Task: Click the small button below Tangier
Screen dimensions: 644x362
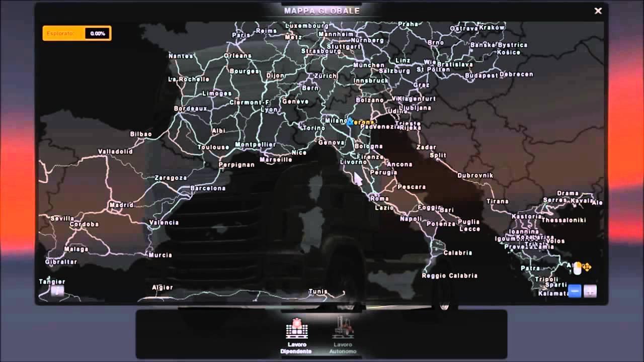Action: click(x=57, y=291)
